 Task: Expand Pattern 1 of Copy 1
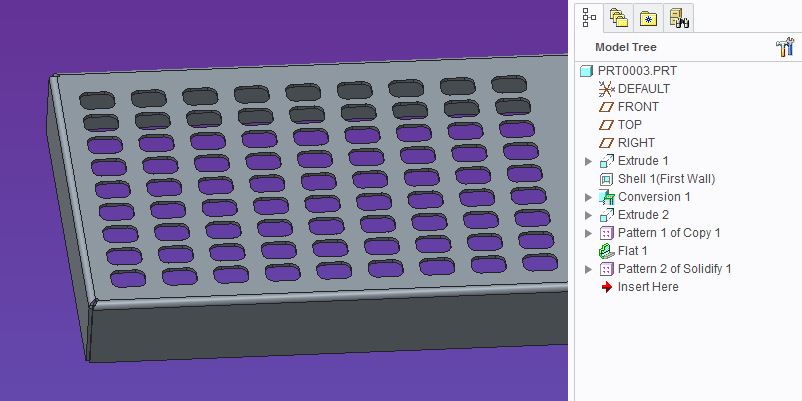click(x=588, y=234)
